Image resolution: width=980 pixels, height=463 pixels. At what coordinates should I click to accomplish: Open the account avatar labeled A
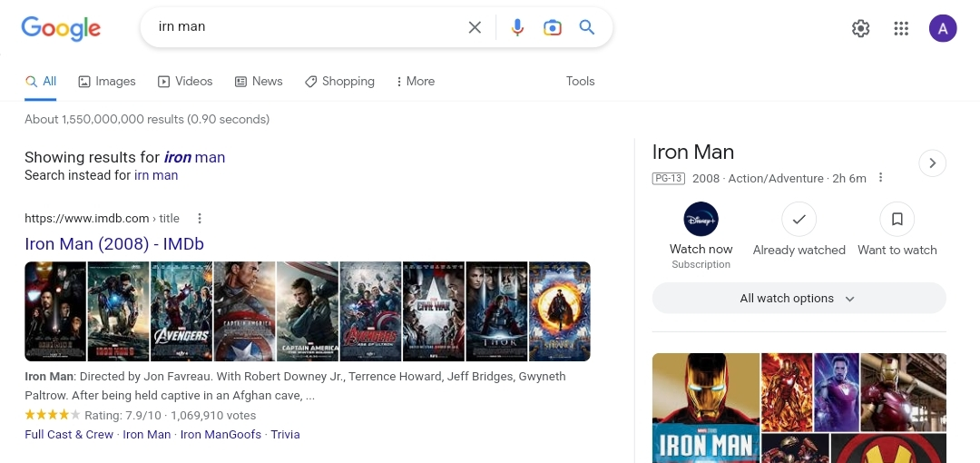943,28
